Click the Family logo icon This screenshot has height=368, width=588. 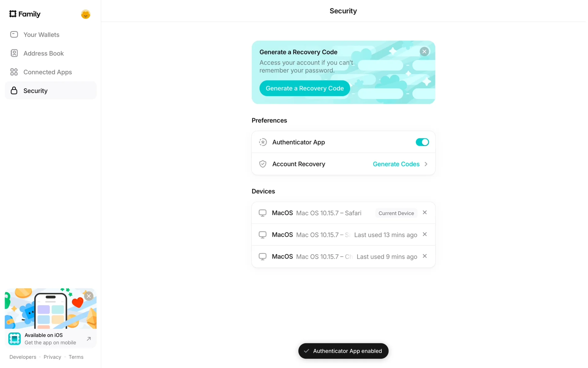(13, 14)
